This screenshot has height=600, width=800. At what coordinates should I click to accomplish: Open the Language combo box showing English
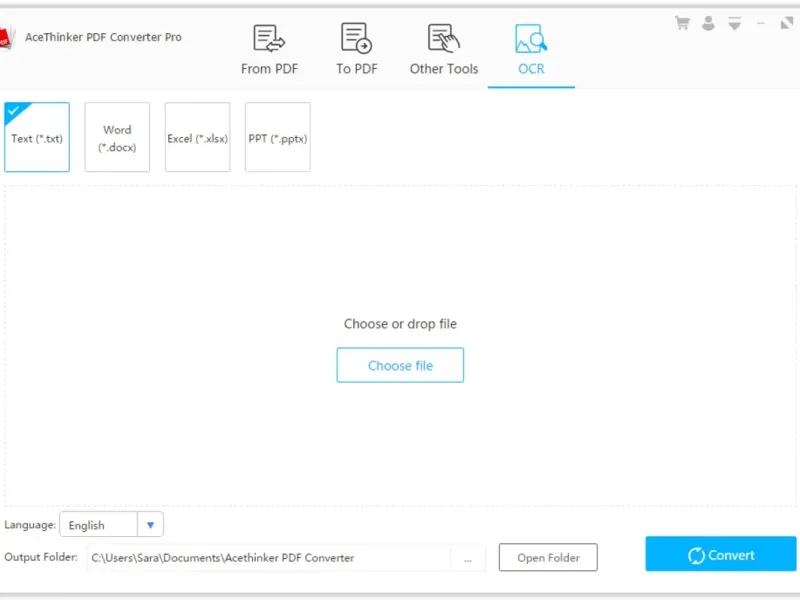pyautogui.click(x=111, y=524)
